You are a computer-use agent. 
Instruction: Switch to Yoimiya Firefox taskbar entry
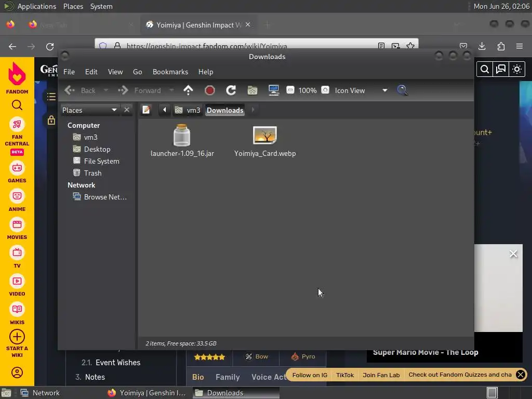point(147,393)
